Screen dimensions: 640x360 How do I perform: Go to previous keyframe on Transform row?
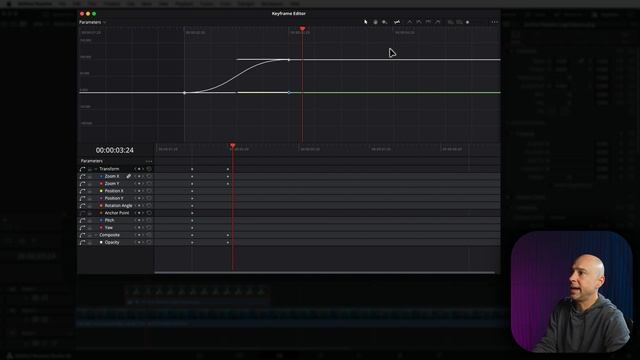pos(135,169)
